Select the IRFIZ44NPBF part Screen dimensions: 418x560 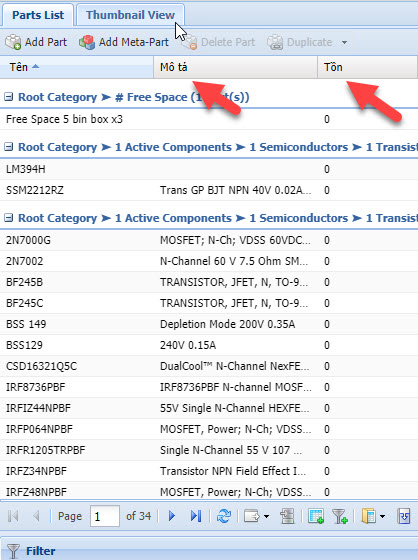coord(209,408)
